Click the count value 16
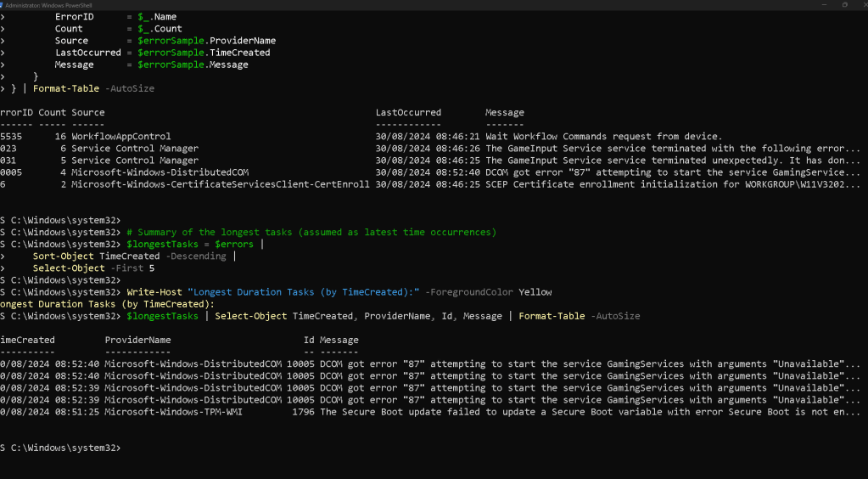The width and height of the screenshot is (868, 479). (60, 137)
